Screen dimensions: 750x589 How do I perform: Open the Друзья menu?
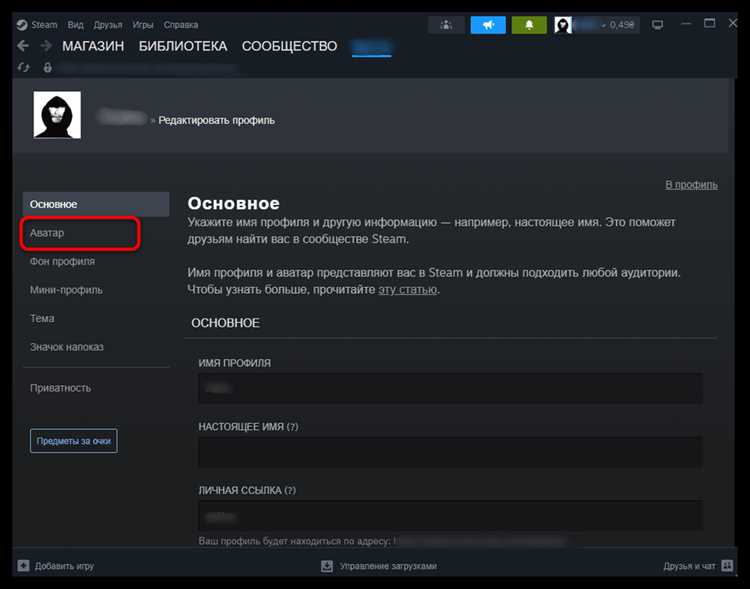pyautogui.click(x=108, y=25)
